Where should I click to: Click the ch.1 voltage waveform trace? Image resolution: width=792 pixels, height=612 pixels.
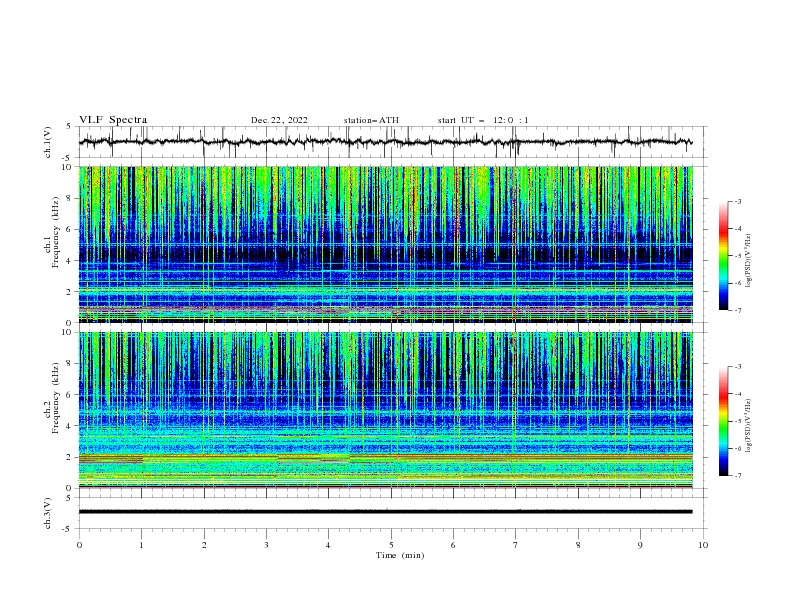pyautogui.click(x=385, y=142)
